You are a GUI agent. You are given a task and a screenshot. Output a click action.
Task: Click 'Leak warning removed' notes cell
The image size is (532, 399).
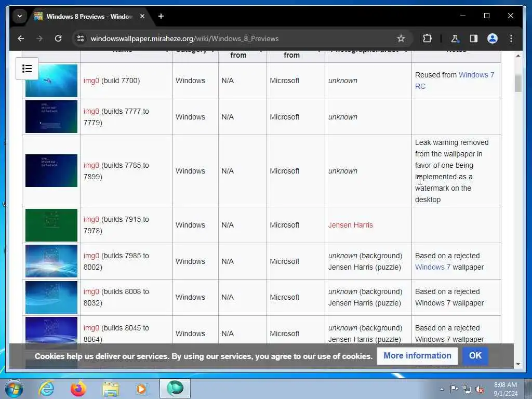(x=456, y=171)
